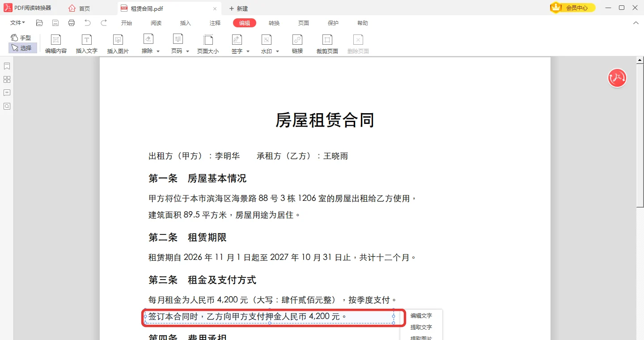Expand the 签字 dropdown arrow

pyautogui.click(x=248, y=51)
